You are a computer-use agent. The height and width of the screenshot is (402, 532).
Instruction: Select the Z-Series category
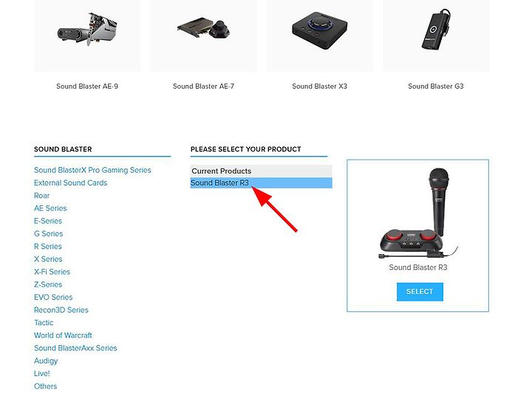coord(48,285)
